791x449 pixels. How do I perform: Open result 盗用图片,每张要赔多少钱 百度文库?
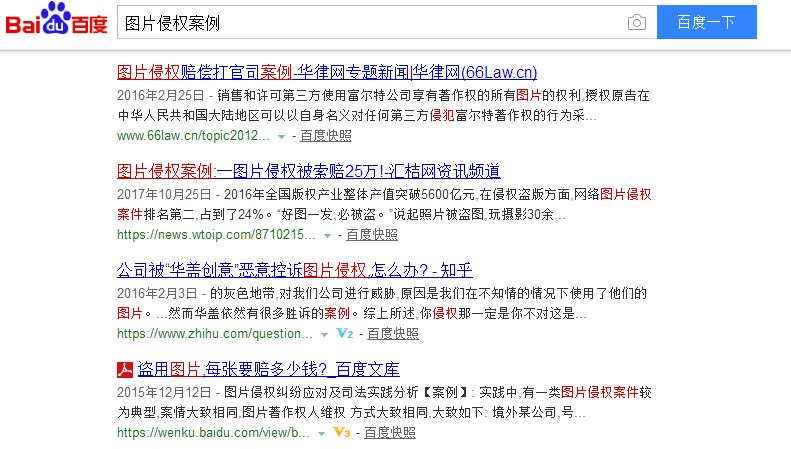(x=268, y=369)
